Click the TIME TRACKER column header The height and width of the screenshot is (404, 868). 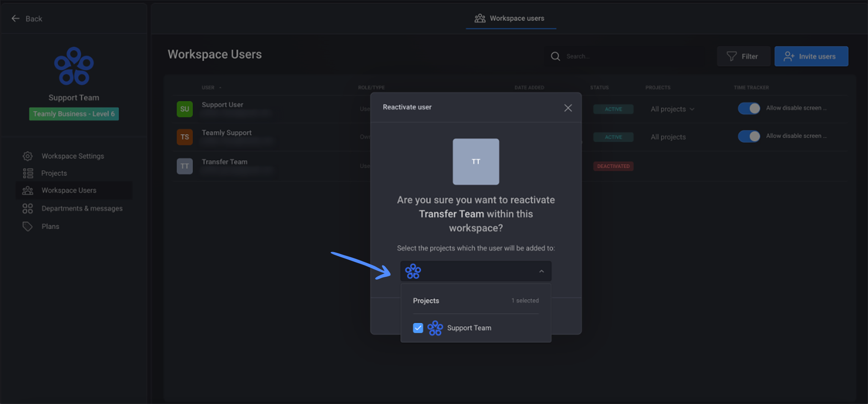751,88
